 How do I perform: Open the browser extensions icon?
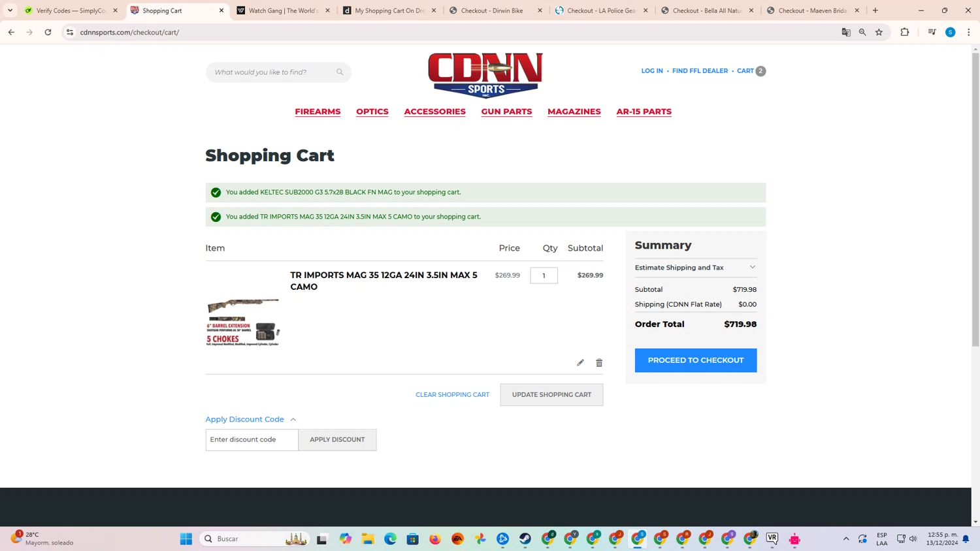905,32
